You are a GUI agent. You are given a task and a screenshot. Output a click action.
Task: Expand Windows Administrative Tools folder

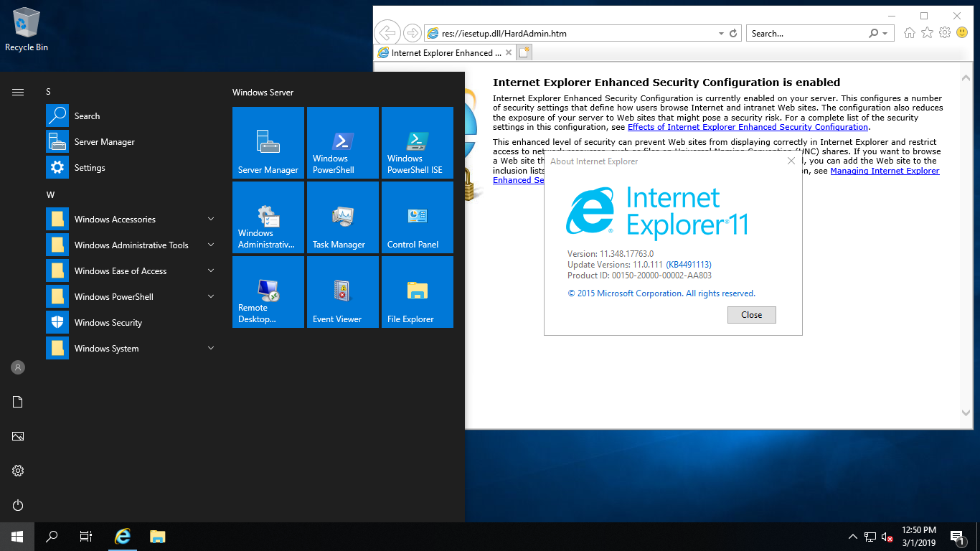[x=132, y=245]
